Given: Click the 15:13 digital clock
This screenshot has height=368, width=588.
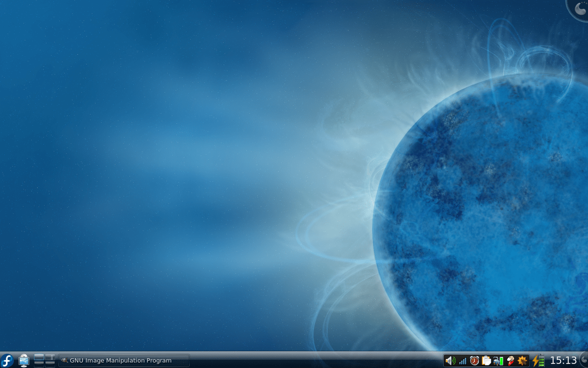Looking at the screenshot, I should tap(563, 361).
